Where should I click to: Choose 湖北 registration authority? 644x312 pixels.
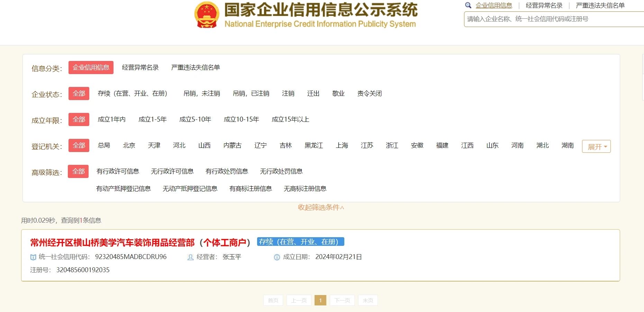(543, 145)
